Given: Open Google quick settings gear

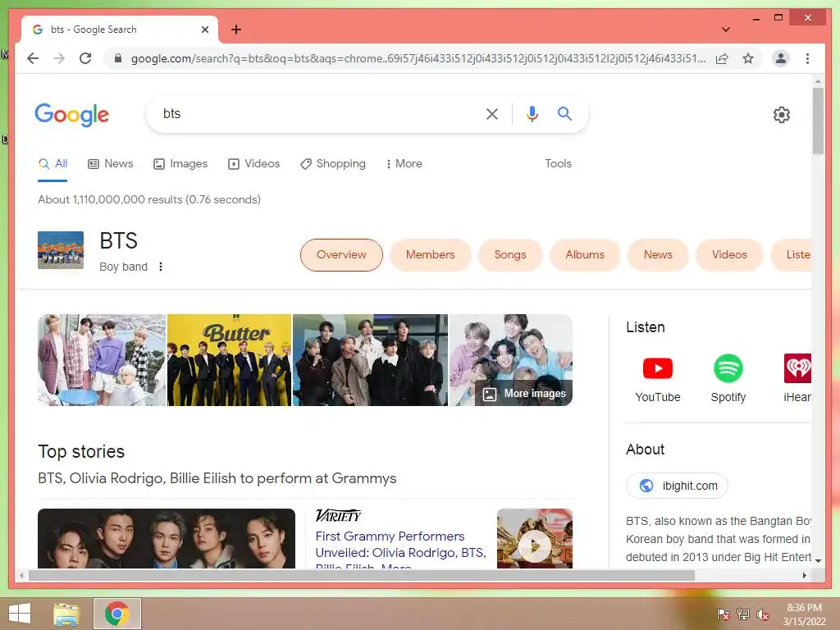Looking at the screenshot, I should point(782,115).
